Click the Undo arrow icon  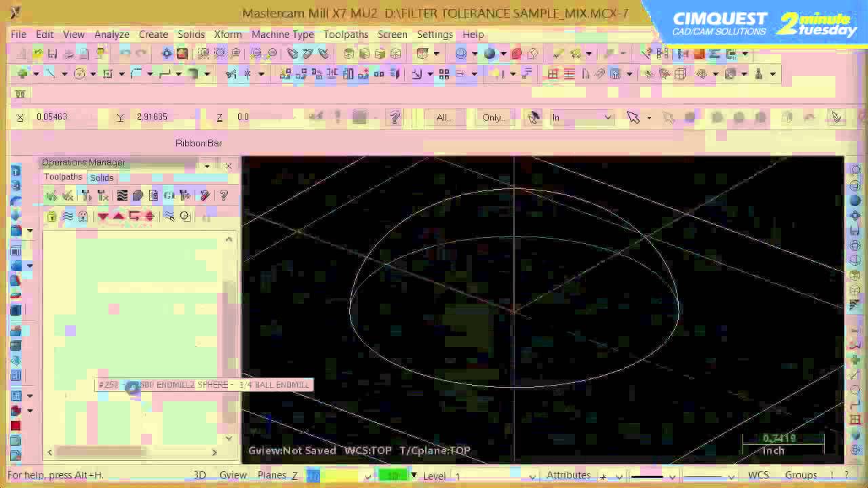tap(126, 54)
